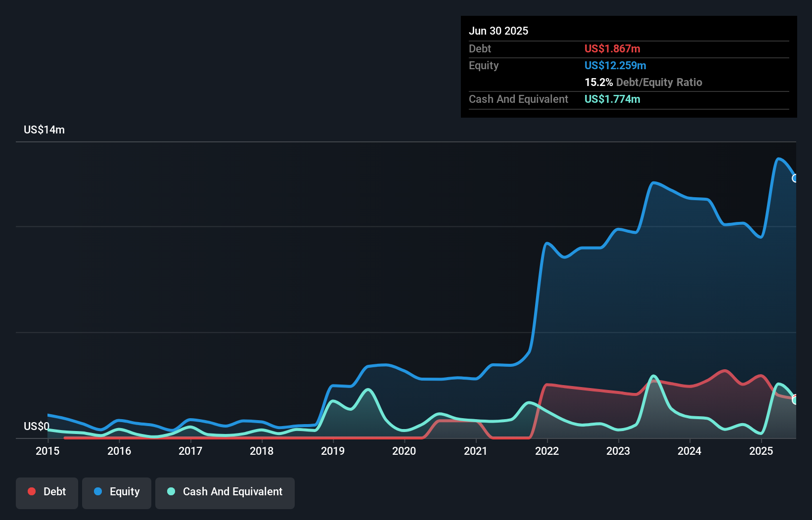This screenshot has height=520, width=812.
Task: Select the 2020 year axis label
Action: [404, 451]
